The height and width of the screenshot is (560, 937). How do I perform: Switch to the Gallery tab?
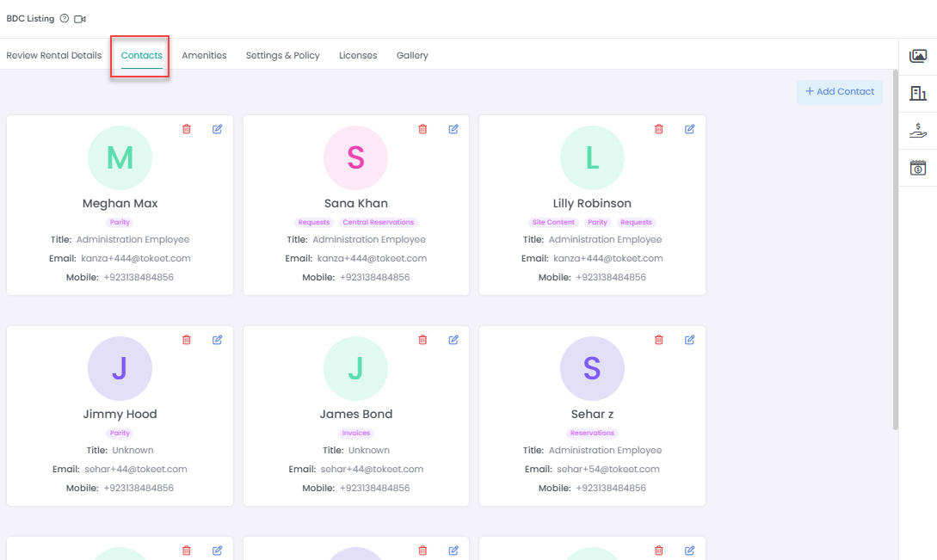[x=412, y=56]
